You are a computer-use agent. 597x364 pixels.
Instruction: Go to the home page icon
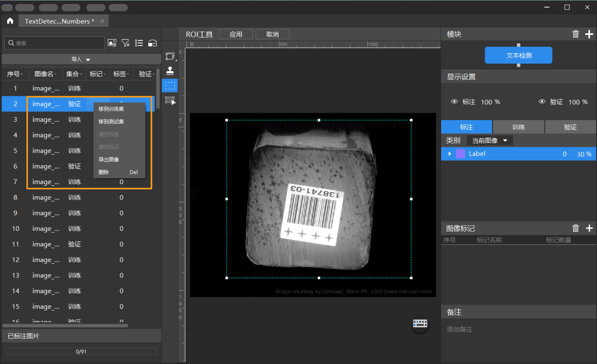(10, 21)
